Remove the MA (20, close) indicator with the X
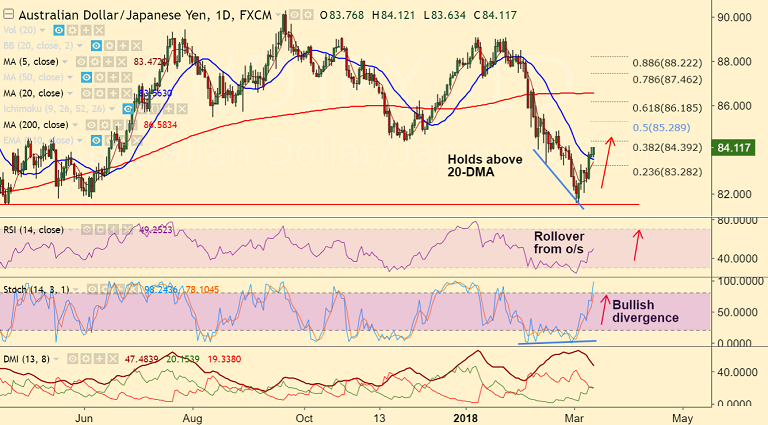The image size is (768, 425). pos(127,93)
